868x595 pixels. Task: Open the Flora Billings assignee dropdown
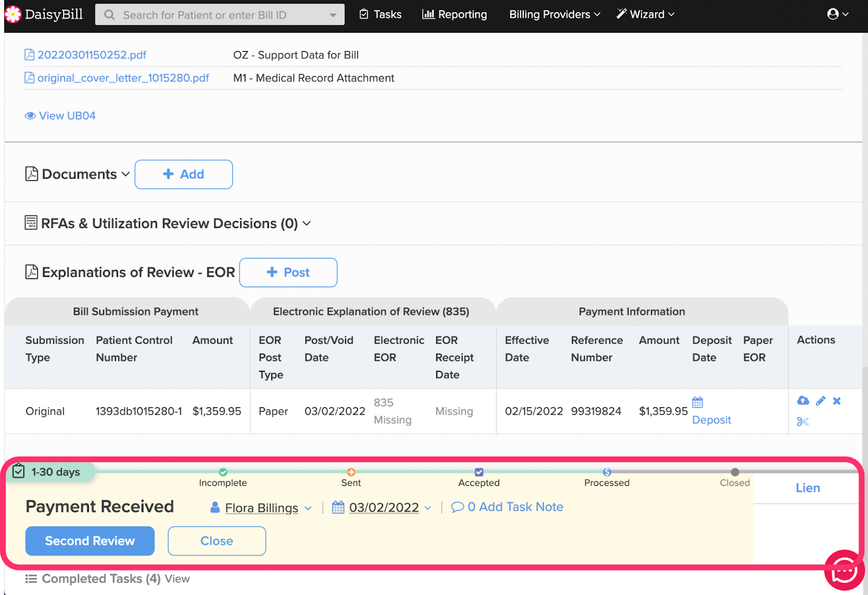point(308,509)
